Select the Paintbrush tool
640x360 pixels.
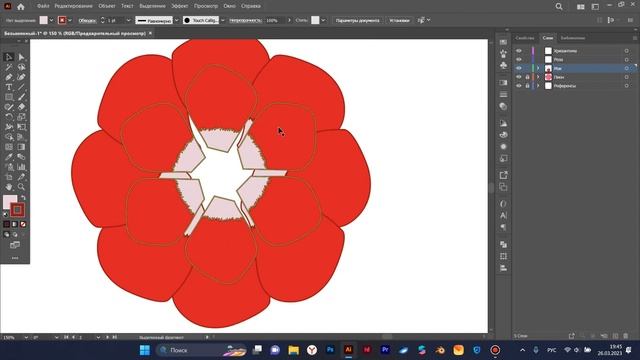coord(21,97)
